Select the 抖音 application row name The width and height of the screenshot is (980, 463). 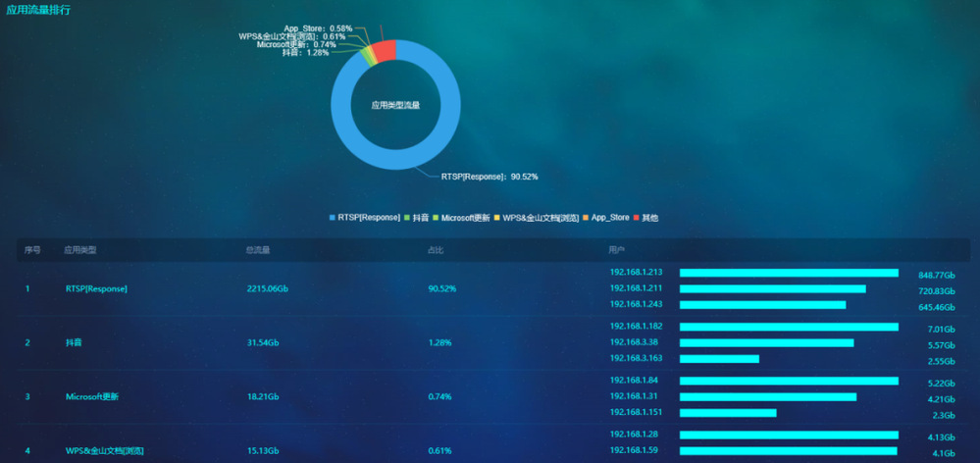pos(74,342)
